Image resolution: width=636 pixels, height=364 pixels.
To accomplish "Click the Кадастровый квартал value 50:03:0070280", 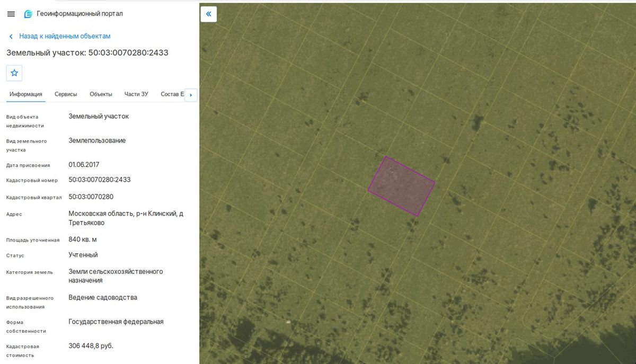I will click(x=91, y=197).
